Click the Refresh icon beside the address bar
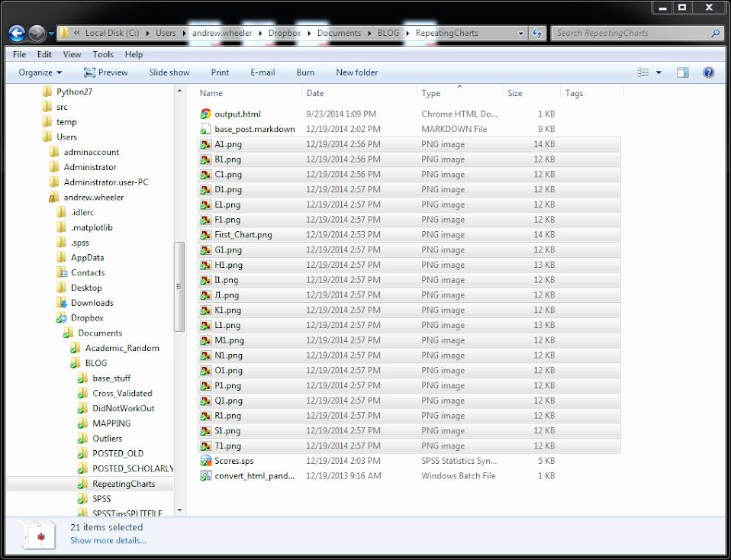 (x=537, y=33)
